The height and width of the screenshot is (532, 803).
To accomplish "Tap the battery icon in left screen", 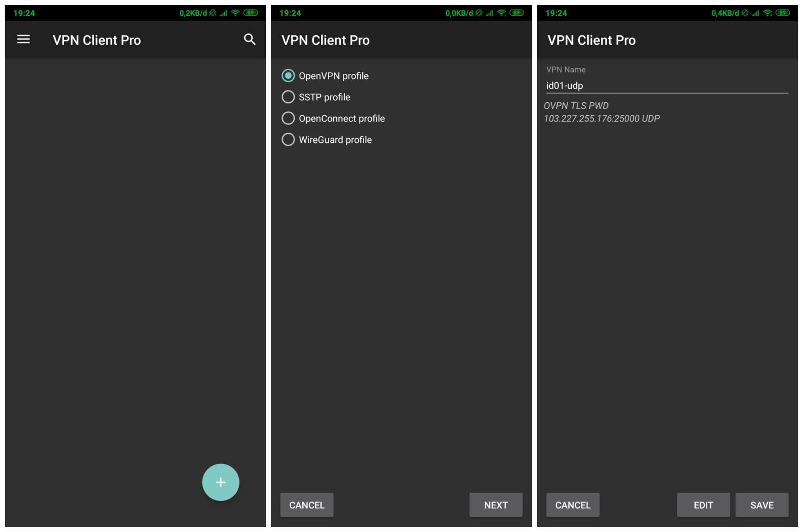I will point(251,13).
